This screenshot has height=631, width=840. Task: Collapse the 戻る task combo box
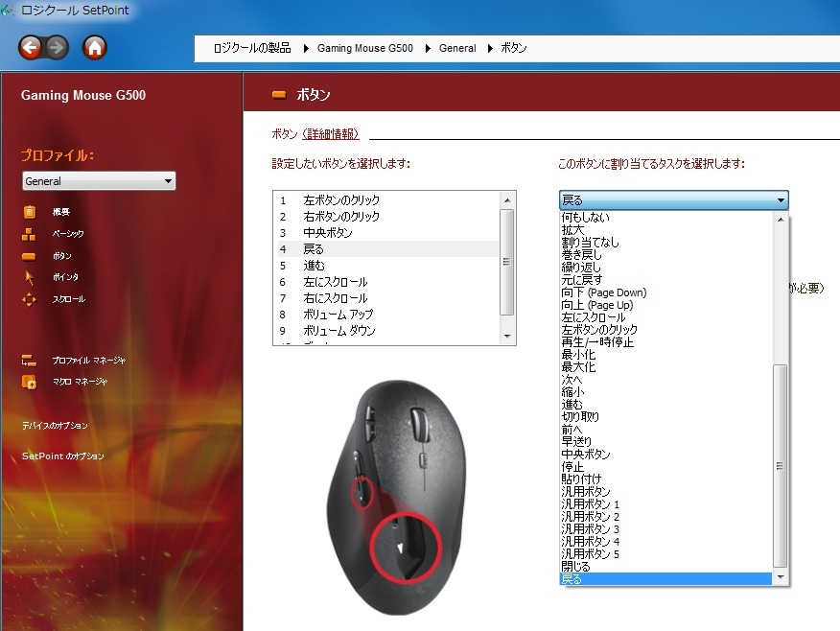[673, 199]
